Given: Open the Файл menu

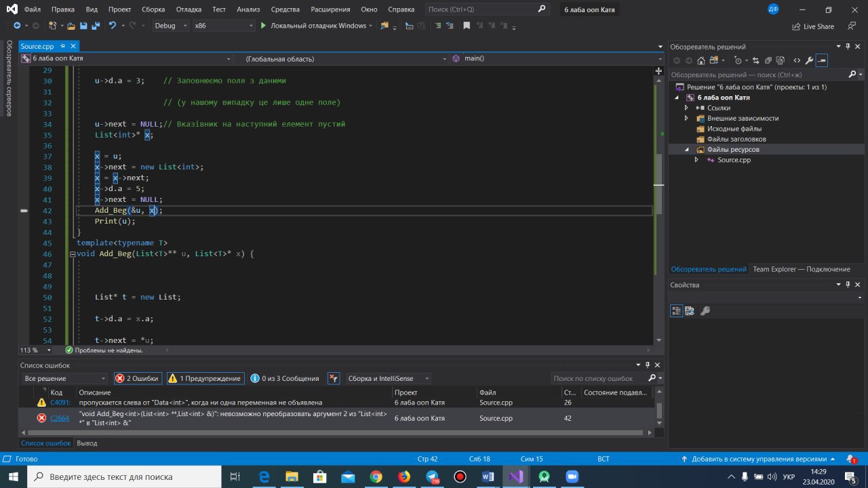Looking at the screenshot, I should click(32, 9).
